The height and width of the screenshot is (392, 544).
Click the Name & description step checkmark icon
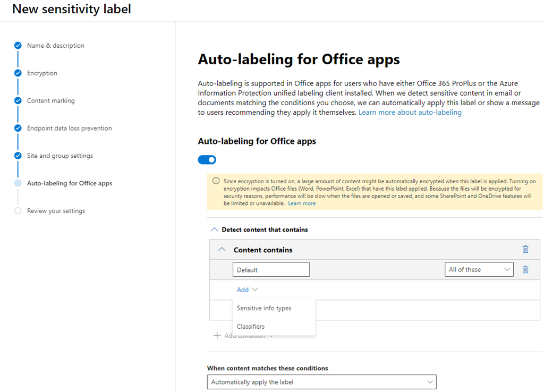click(x=18, y=46)
